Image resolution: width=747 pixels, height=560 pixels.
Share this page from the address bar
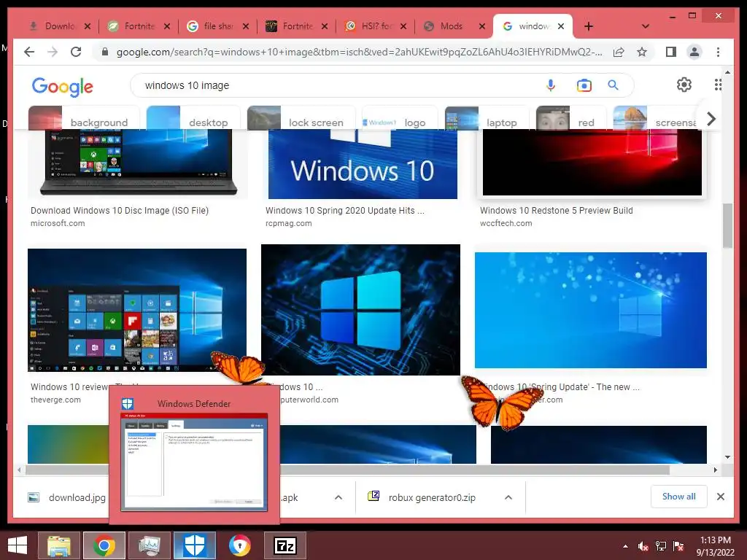tap(619, 52)
